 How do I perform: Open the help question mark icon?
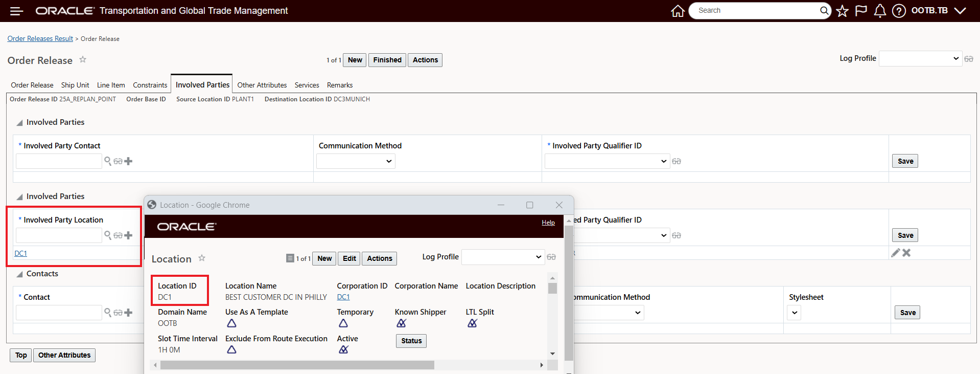(x=899, y=11)
